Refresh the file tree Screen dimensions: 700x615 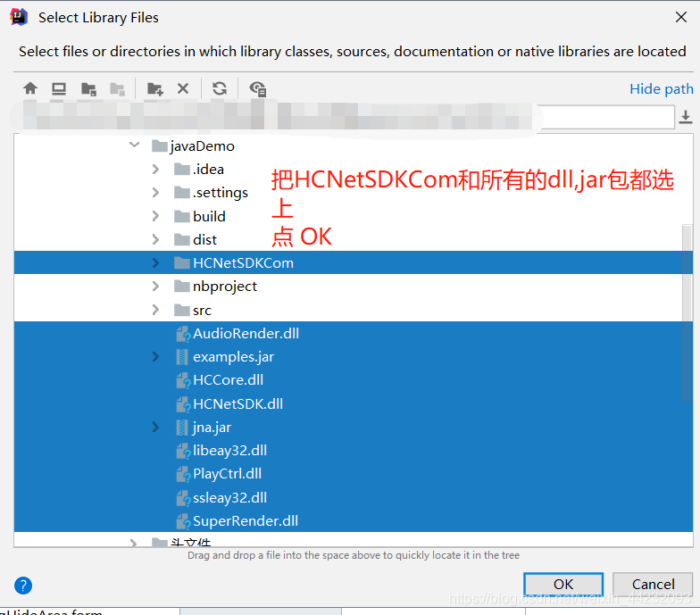click(x=220, y=88)
